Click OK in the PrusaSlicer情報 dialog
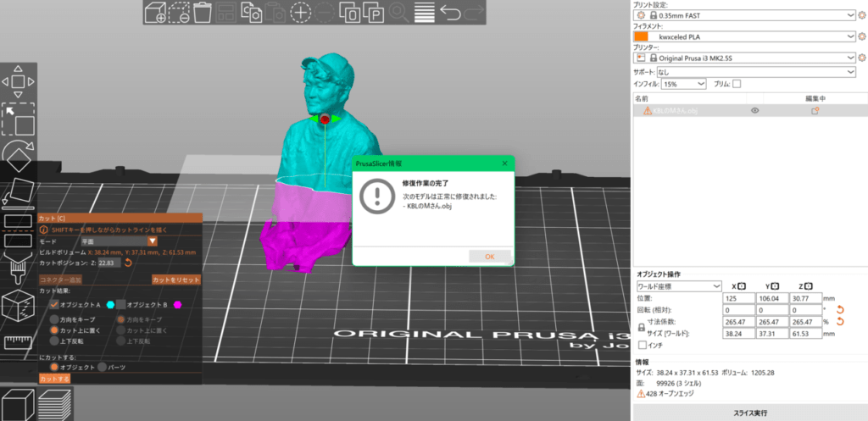Screen dimensions: 868x421 489,256
